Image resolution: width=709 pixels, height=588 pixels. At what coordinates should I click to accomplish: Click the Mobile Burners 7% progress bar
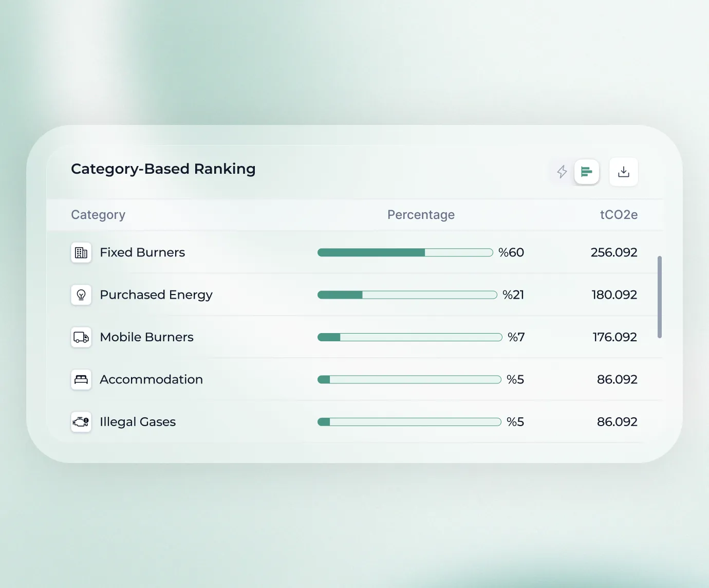point(409,337)
